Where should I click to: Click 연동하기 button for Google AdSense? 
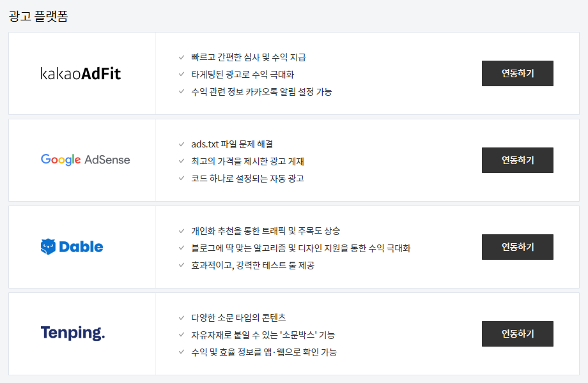click(x=518, y=160)
